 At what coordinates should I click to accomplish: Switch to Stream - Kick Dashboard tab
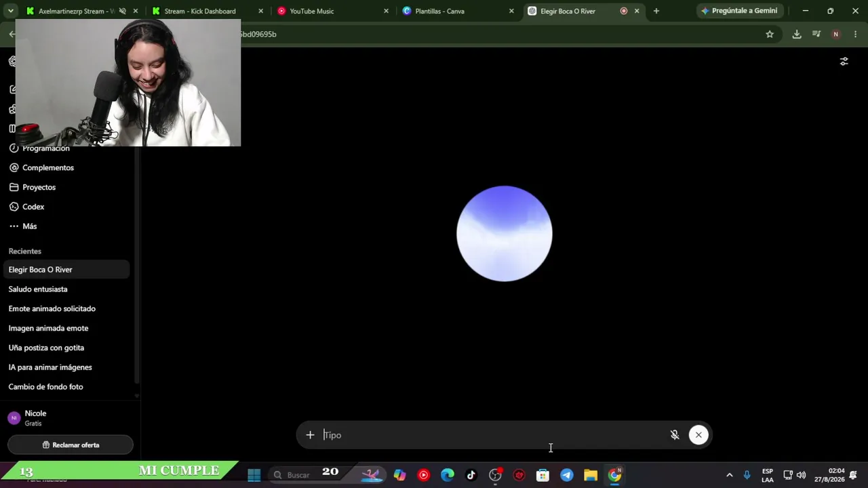200,11
